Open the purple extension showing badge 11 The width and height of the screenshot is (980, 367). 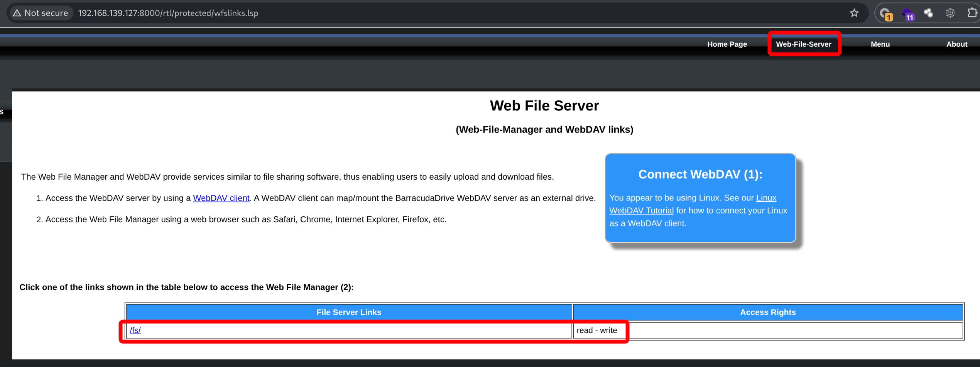pos(907,14)
